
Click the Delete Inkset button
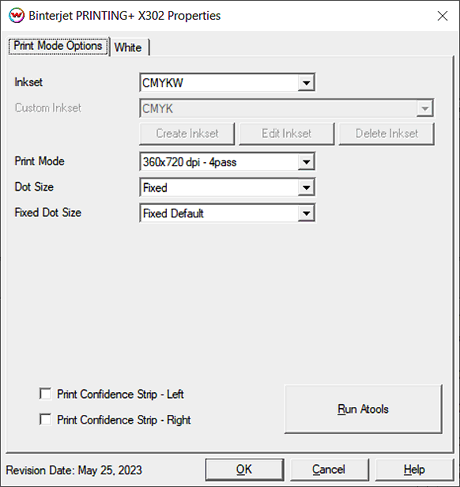tap(387, 134)
